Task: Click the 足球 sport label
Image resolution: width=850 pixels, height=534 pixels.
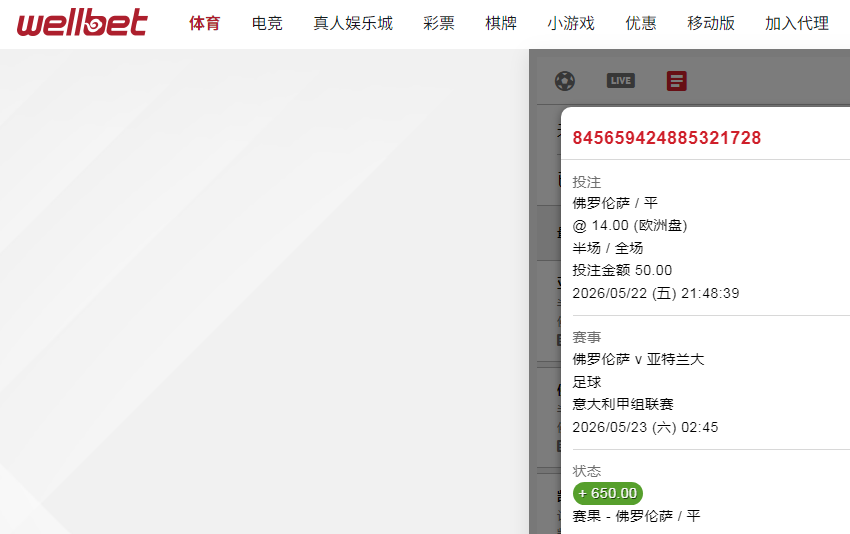Action: 587,382
